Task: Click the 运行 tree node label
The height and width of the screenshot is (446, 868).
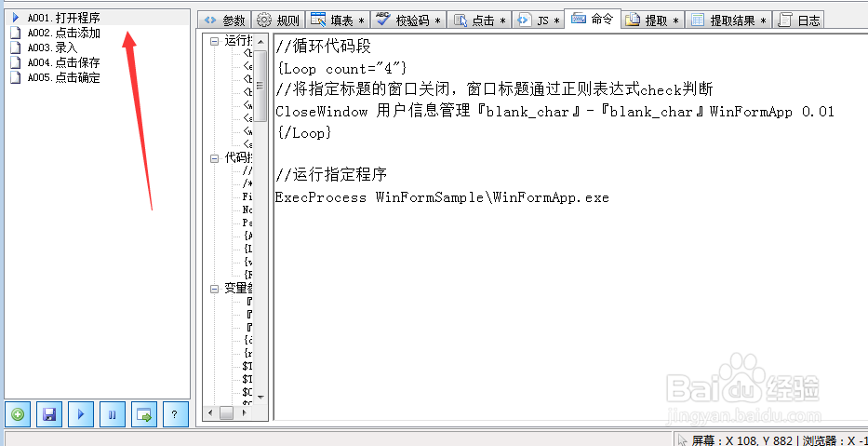Action: (238, 40)
